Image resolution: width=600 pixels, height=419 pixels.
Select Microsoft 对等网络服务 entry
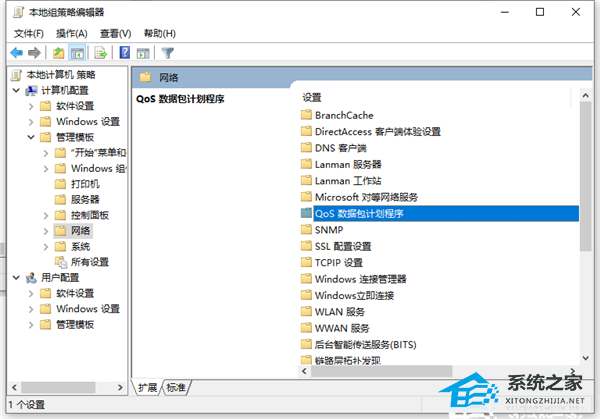click(366, 197)
